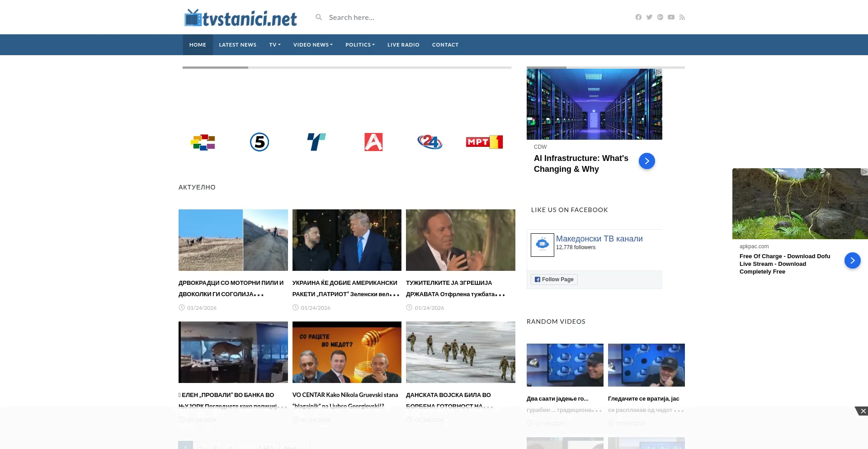Click the Follow Page Facebook button
The image size is (868, 449).
click(554, 279)
